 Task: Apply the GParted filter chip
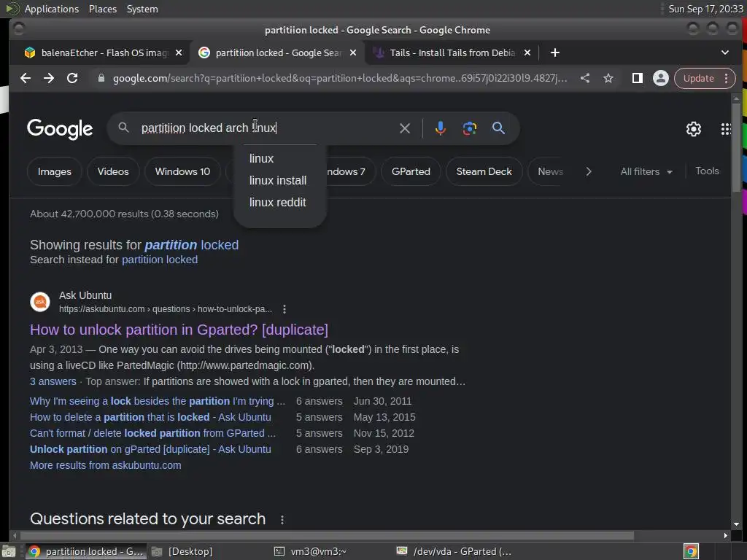pyautogui.click(x=411, y=171)
